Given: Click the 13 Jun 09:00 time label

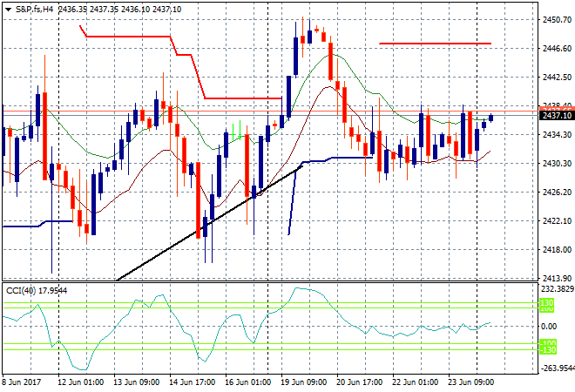Looking at the screenshot, I should 137,382.
